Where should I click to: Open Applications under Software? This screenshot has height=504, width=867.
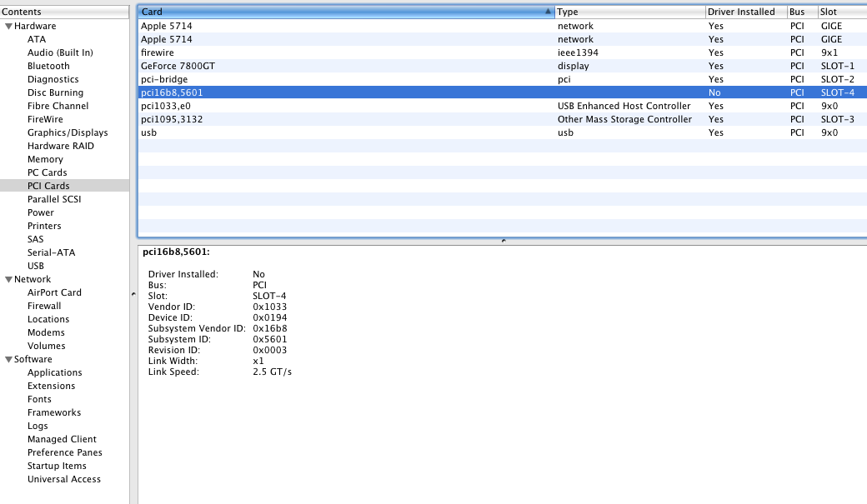55,372
